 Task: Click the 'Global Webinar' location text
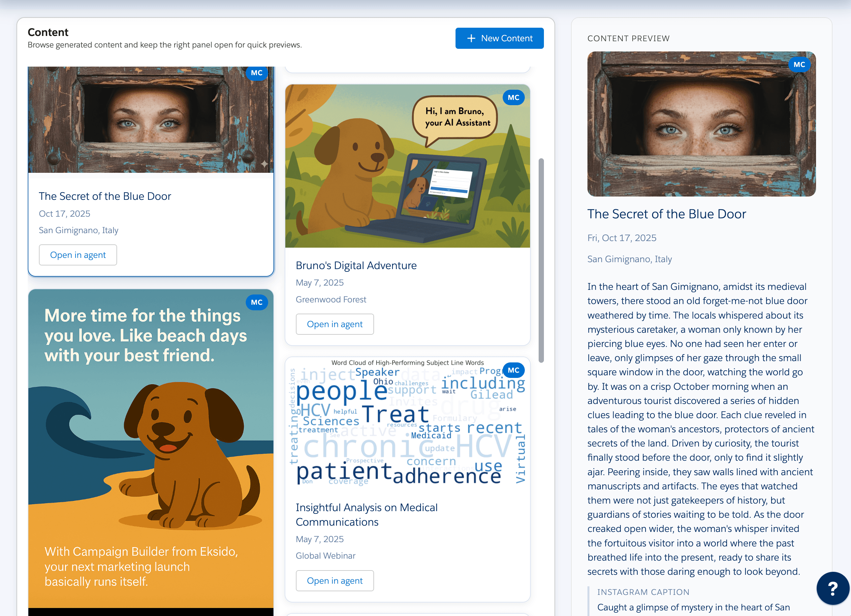pyautogui.click(x=325, y=556)
